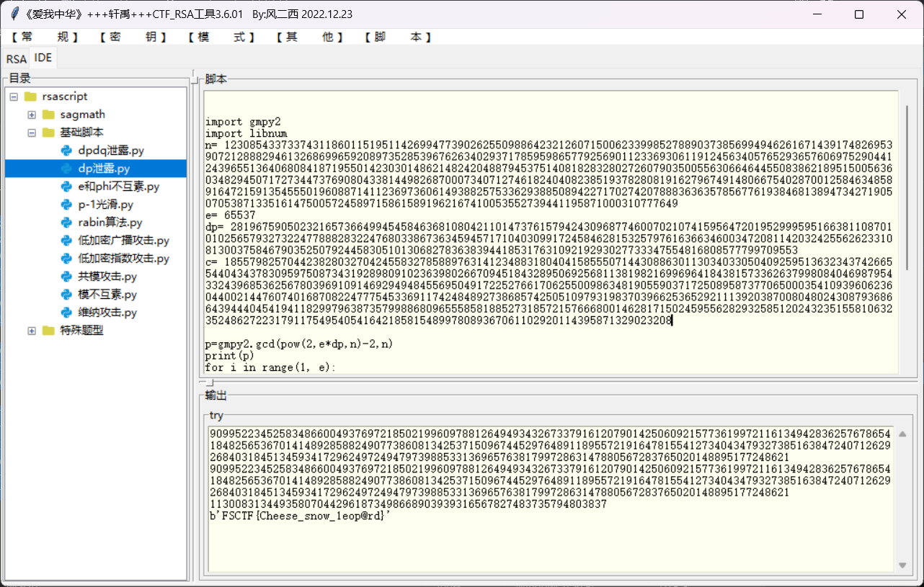924x587 pixels.
Task: Expand the sagmath folder node
Action: pyautogui.click(x=32, y=115)
